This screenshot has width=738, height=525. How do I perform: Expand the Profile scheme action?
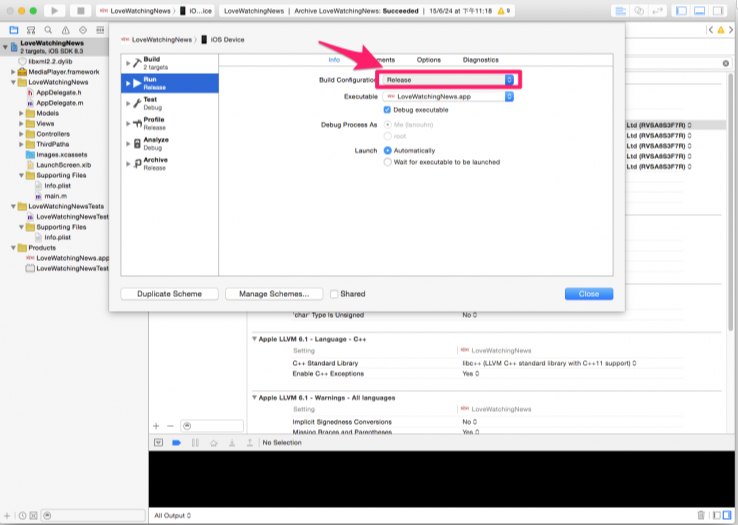point(128,123)
